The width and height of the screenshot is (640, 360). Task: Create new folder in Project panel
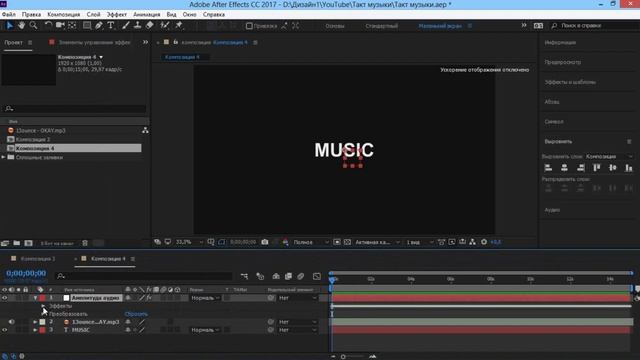17,243
